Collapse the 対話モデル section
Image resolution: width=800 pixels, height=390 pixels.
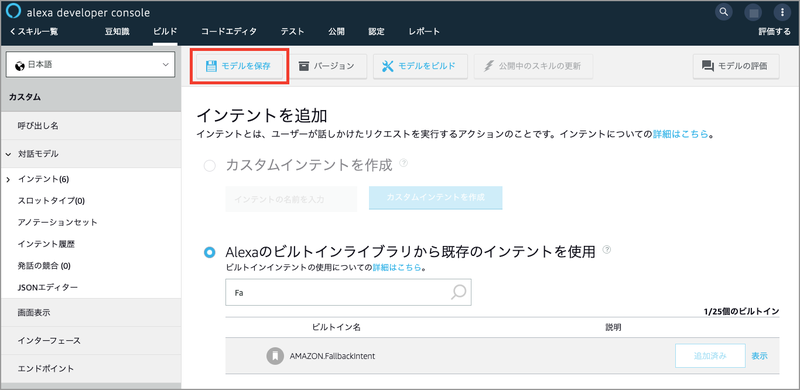[x=9, y=154]
